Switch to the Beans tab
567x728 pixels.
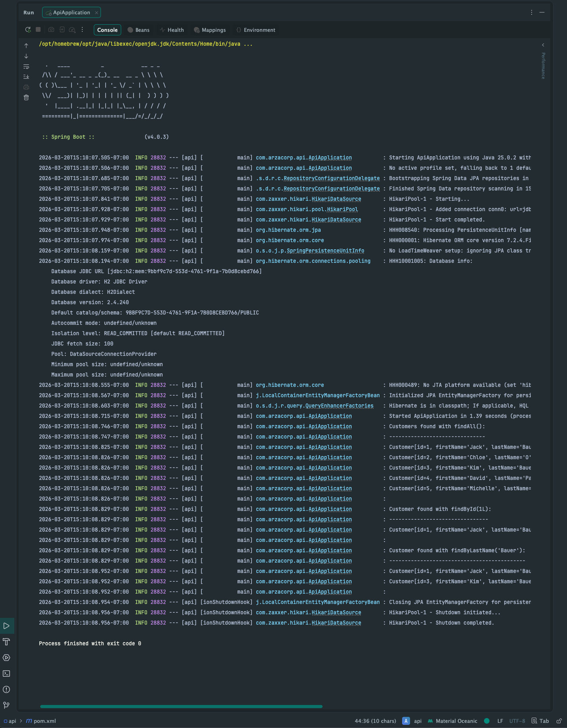point(138,30)
